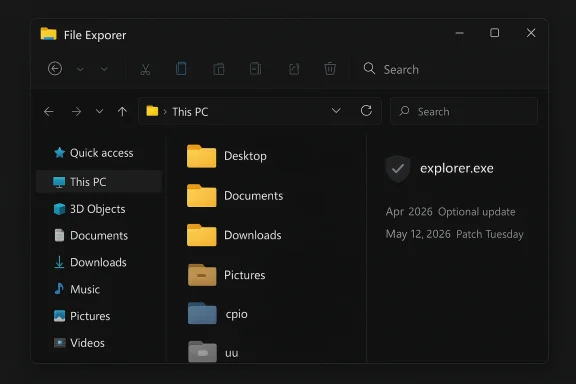Click the address bar folder icon

[x=152, y=111]
